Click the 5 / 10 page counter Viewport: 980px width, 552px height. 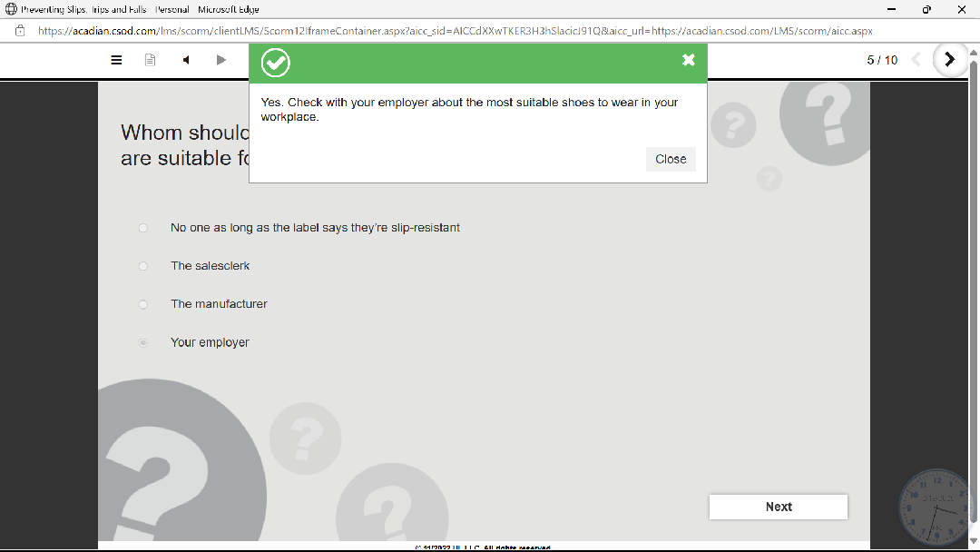click(882, 60)
